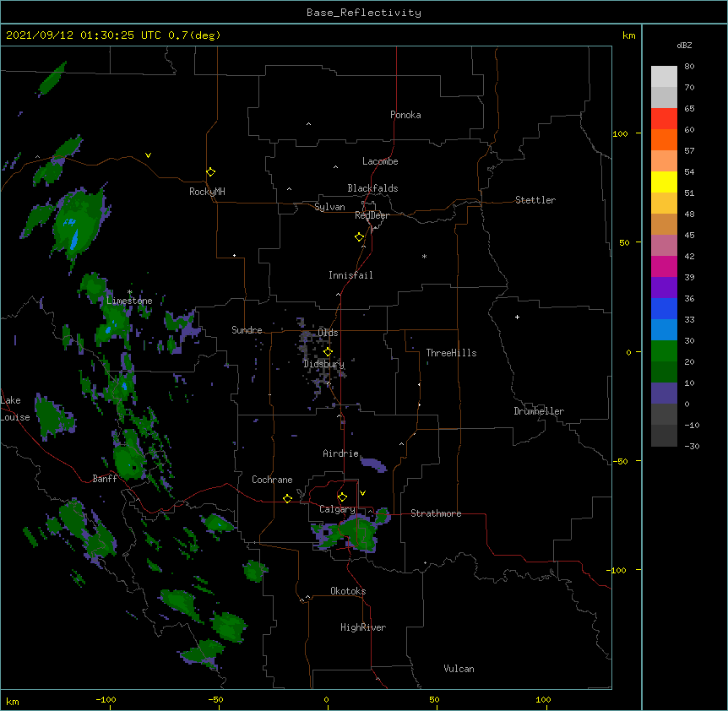The width and height of the screenshot is (728, 711).
Task: Click the Calgary city label
Action: [x=337, y=509]
